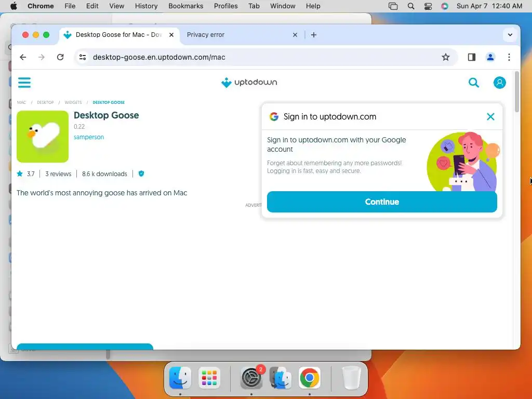The width and height of the screenshot is (532, 399).
Task: Bookmark this tab with the star
Action: pyautogui.click(x=445, y=57)
